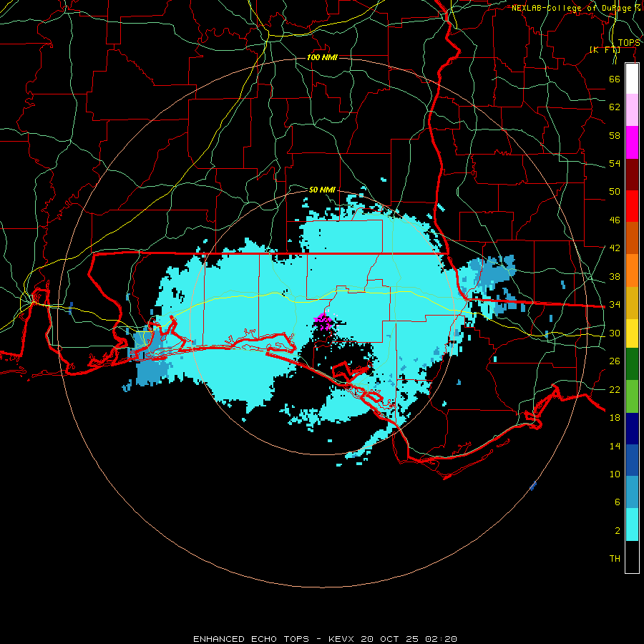Viewport: 644px width, 644px height.
Task: Click the '62' legend value
Action: click(x=615, y=107)
